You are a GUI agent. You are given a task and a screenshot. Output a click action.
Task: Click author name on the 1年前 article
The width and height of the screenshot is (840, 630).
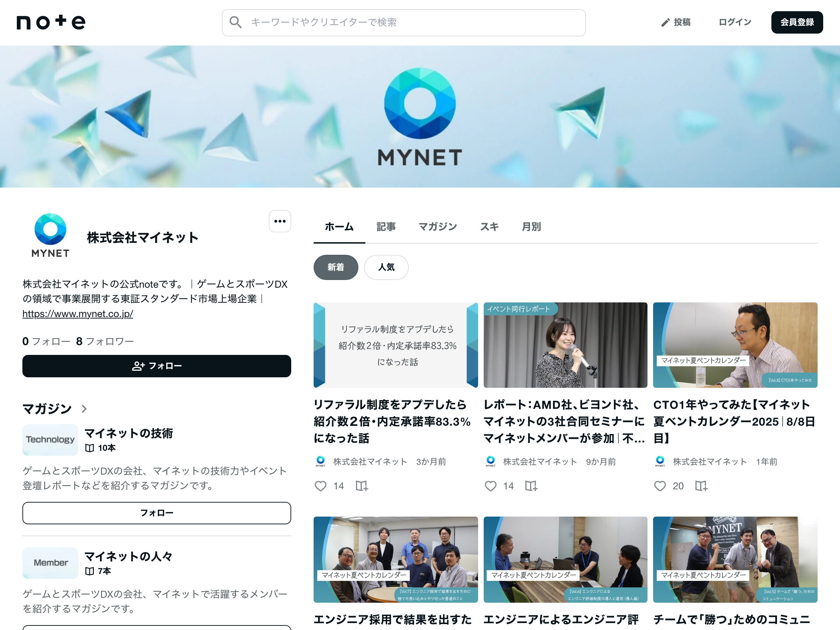pyautogui.click(x=710, y=461)
